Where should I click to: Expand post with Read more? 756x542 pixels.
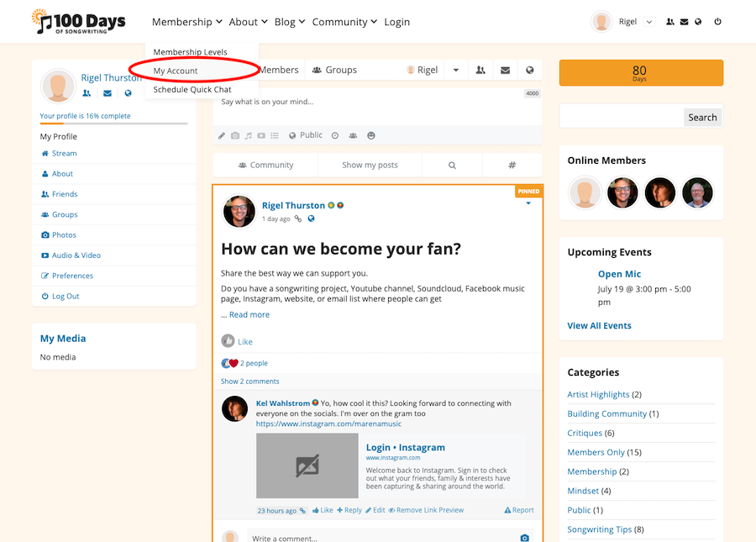(249, 314)
